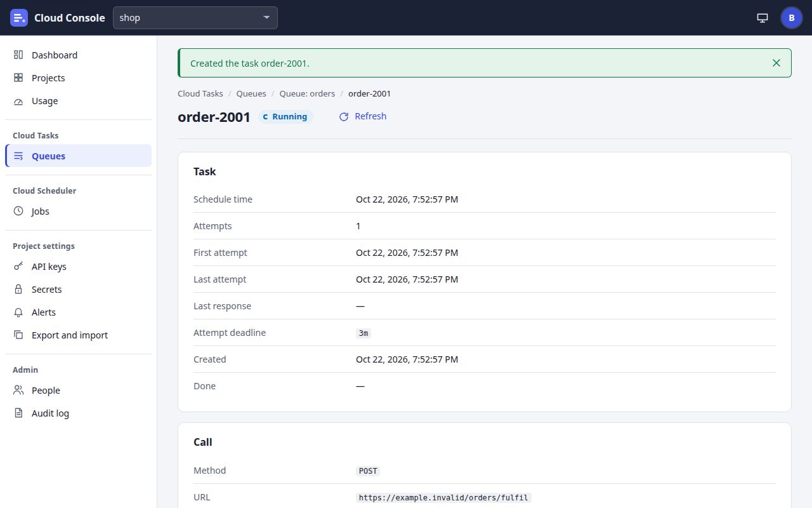Click the Secrets lock icon

tap(18, 290)
